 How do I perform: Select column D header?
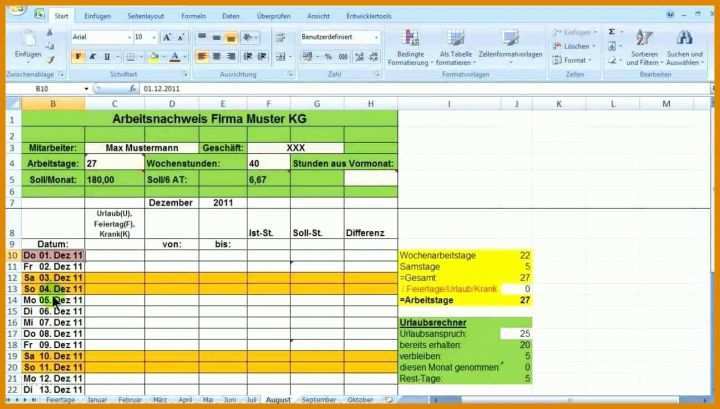172,104
